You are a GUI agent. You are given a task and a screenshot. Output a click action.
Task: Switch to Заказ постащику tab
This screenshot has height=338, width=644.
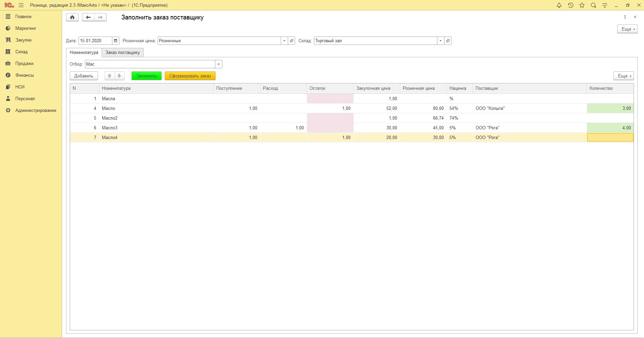pyautogui.click(x=122, y=53)
